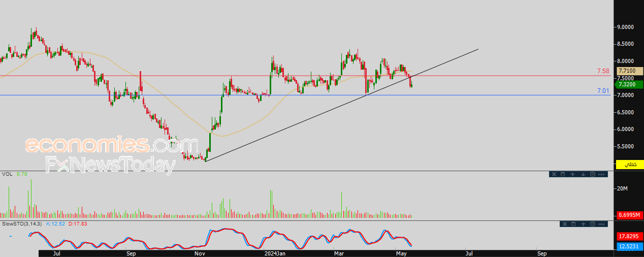
Task: Click the 7.58 resistance level label
Action: (x=603, y=71)
